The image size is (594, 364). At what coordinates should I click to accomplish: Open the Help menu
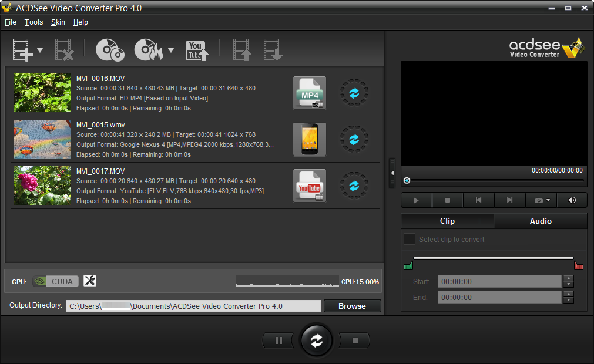(80, 22)
